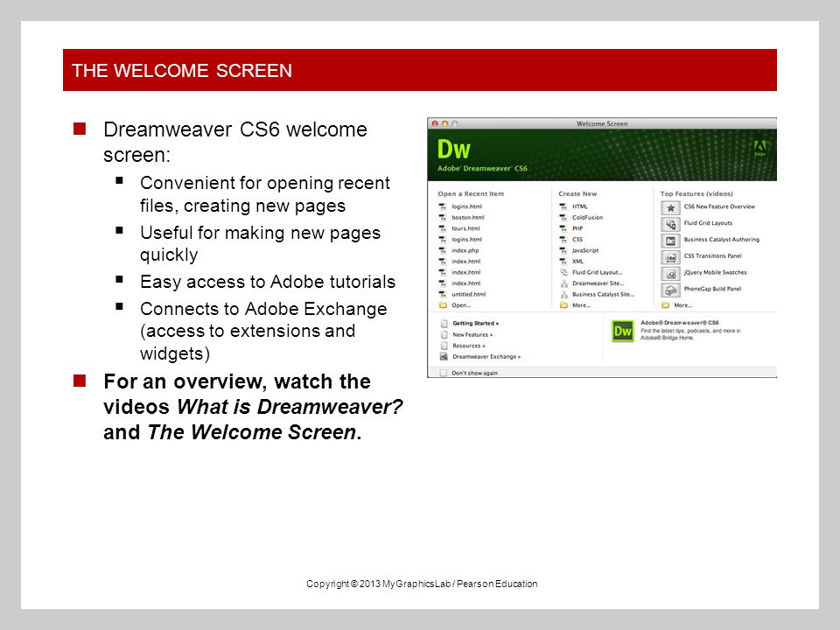The image size is (840, 630).
Task: Click the icon beside Dreamweaver Exchange
Action: click(x=444, y=357)
